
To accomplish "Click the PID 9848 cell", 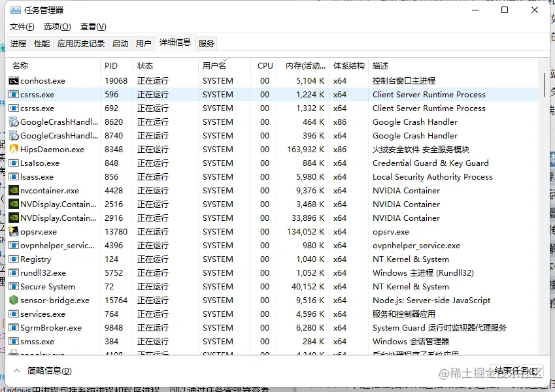I will [x=114, y=328].
